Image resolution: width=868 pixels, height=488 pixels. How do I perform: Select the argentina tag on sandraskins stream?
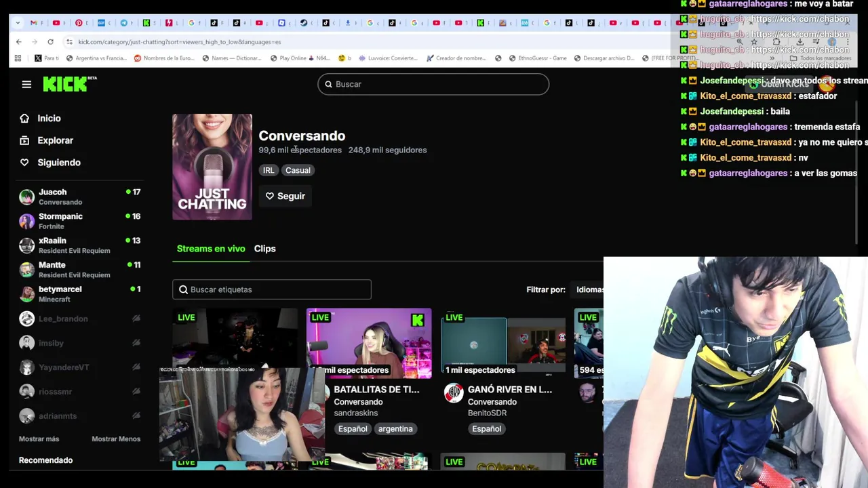(x=395, y=429)
